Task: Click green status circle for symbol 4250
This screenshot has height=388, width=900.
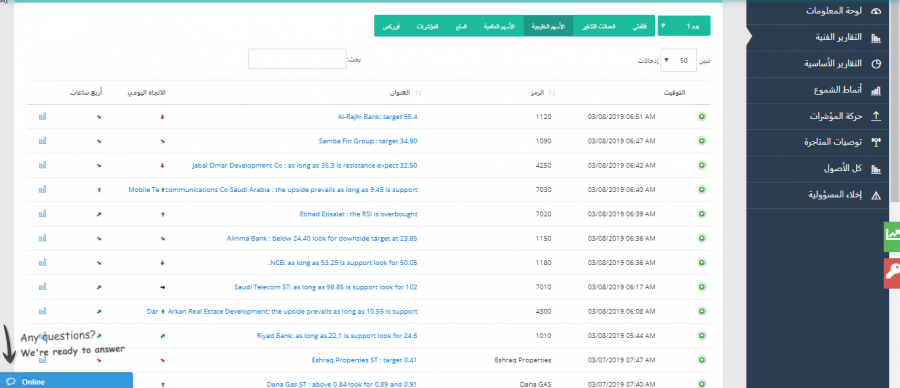Action: (701, 165)
